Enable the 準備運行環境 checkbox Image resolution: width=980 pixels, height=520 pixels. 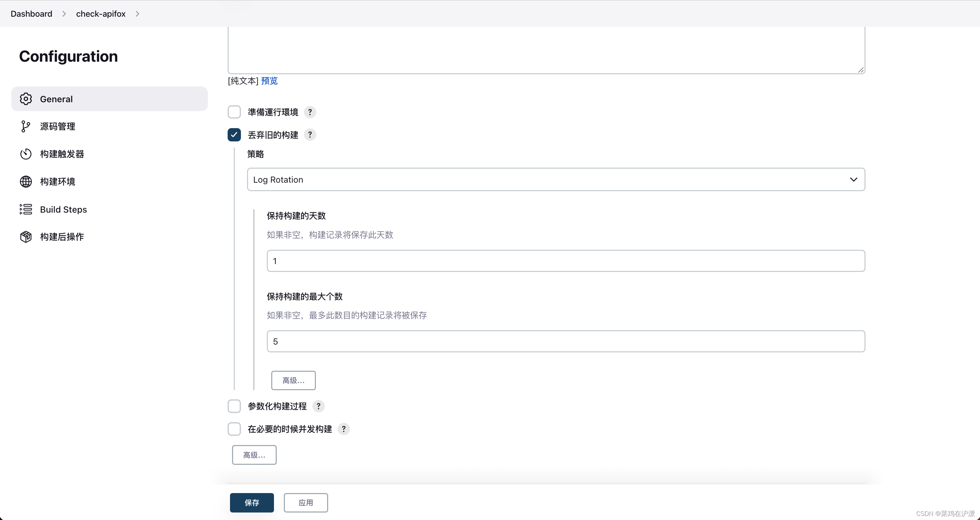point(234,112)
